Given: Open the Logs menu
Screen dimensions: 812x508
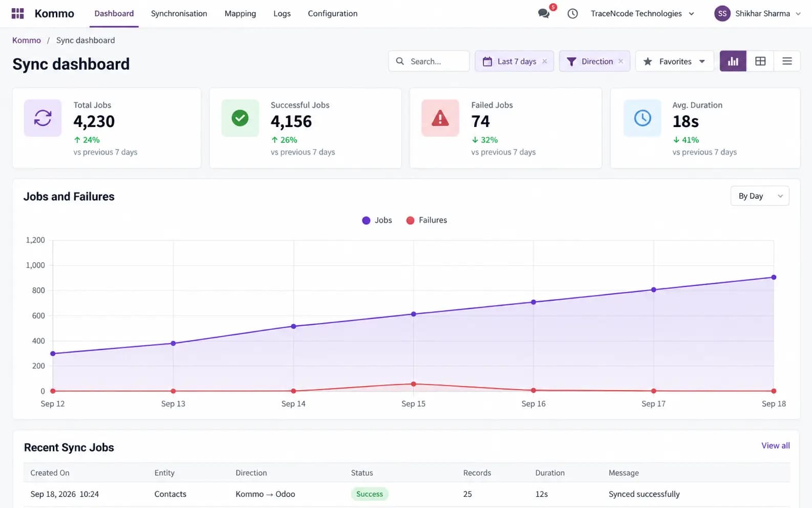Looking at the screenshot, I should coord(282,13).
